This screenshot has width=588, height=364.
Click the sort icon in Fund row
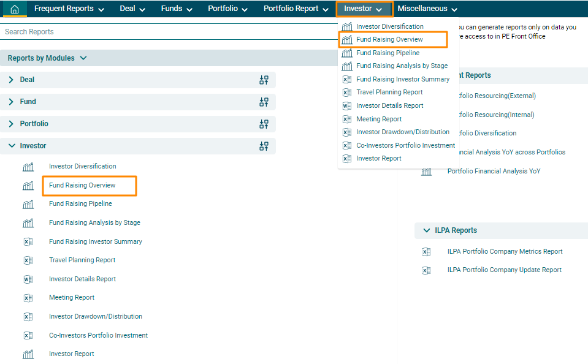coord(264,102)
